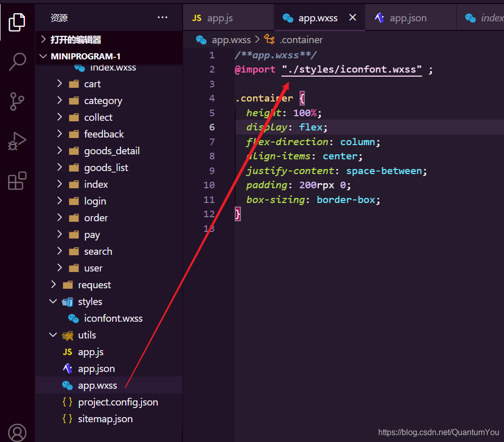Switch to the app.json tab
The image size is (504, 442).
pyautogui.click(x=411, y=18)
